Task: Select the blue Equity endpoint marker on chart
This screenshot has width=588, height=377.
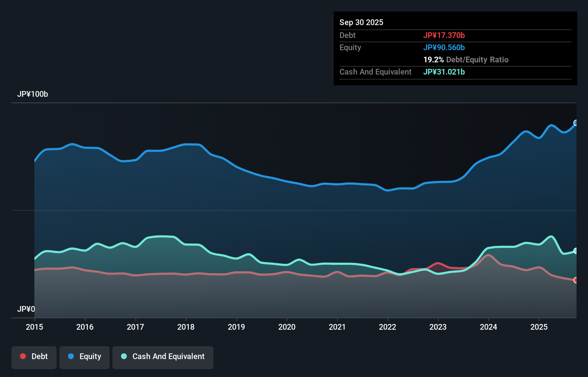Action: point(576,123)
